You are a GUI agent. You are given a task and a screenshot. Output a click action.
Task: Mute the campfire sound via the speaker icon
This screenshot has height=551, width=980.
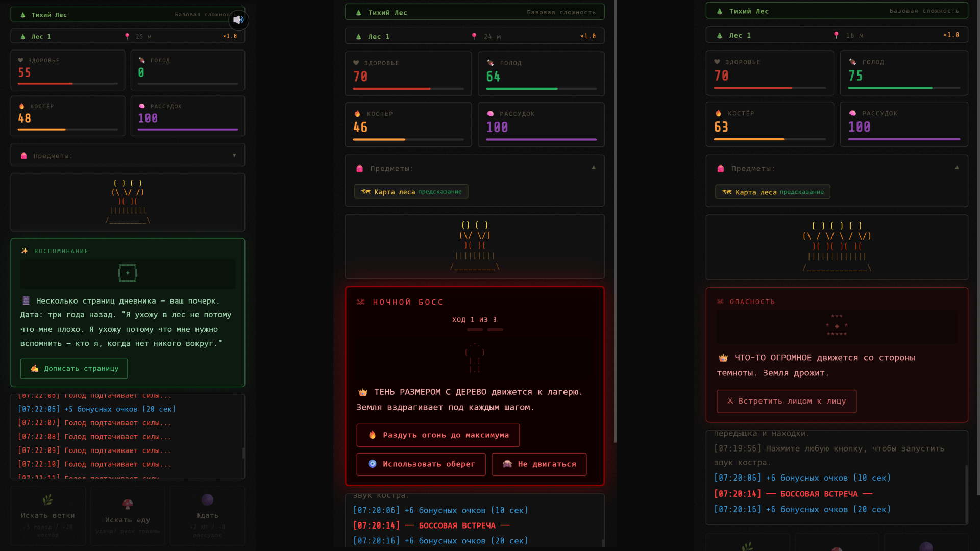point(238,20)
